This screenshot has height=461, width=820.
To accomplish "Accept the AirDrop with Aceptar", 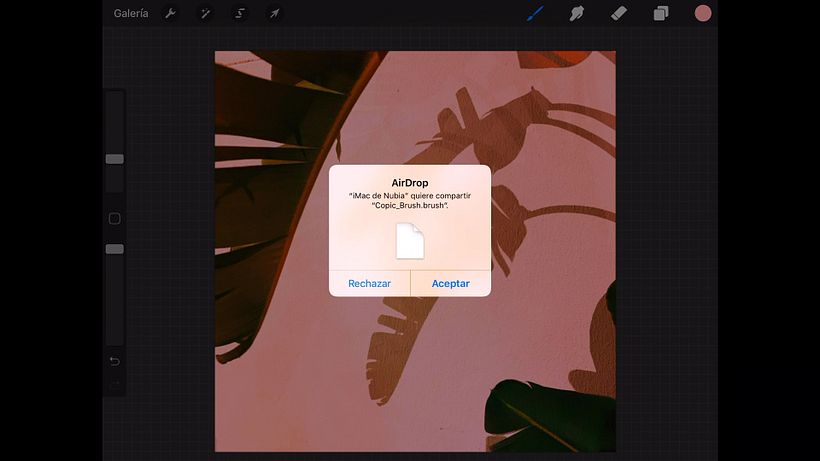I will pos(451,283).
